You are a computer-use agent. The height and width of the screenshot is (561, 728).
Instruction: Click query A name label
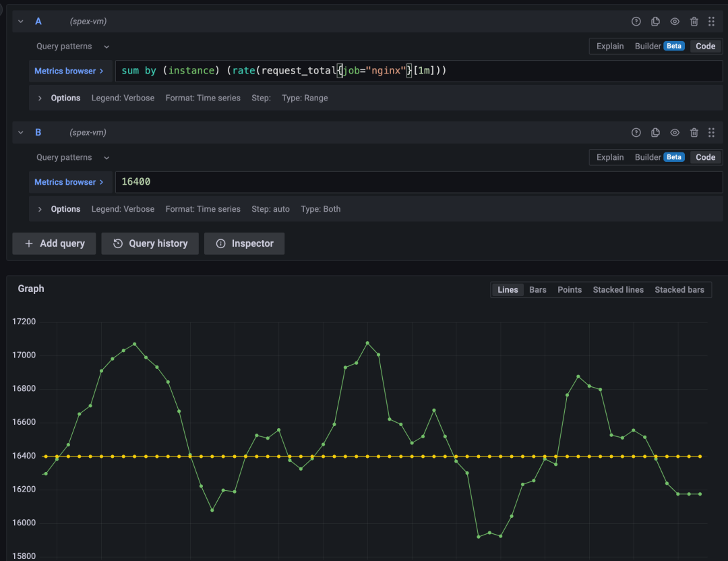38,22
